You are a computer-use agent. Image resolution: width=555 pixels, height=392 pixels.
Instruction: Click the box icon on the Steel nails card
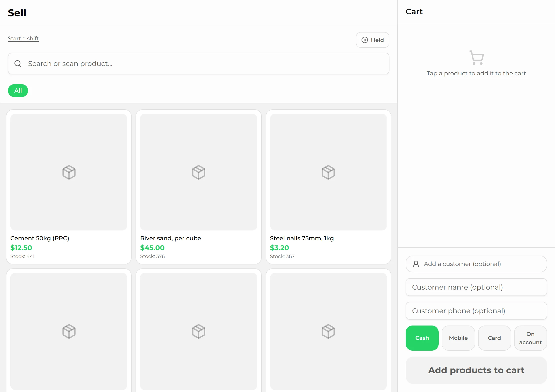pyautogui.click(x=328, y=172)
